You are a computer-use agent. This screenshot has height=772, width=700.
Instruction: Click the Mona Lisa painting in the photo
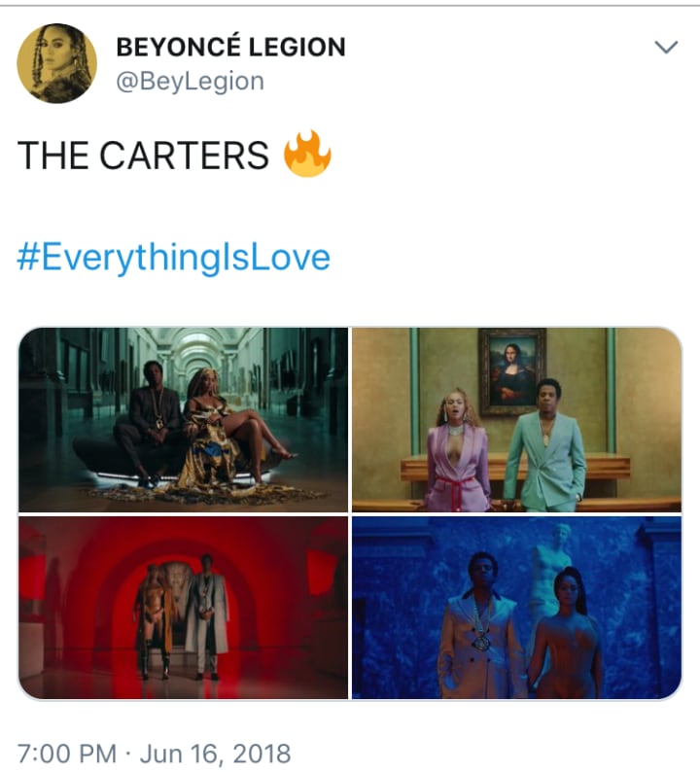(512, 371)
